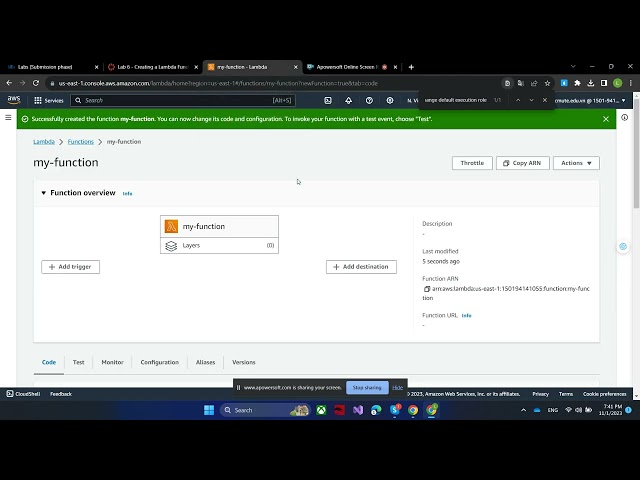Open the Info link next to Function overview

click(x=127, y=193)
